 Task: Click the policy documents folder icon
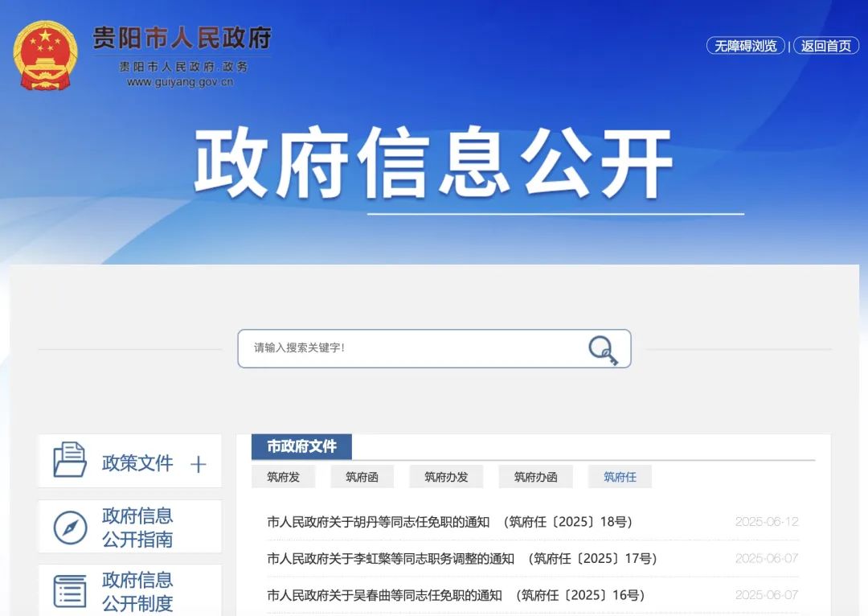pos(70,460)
